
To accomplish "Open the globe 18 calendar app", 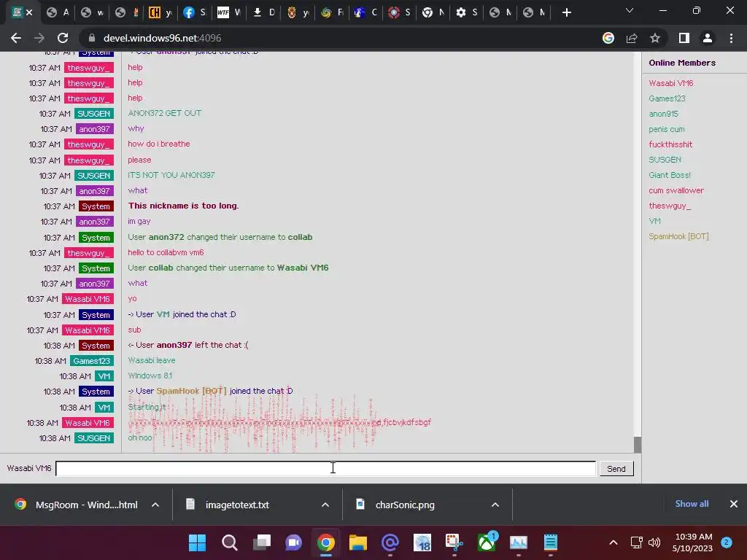I will pos(422,542).
